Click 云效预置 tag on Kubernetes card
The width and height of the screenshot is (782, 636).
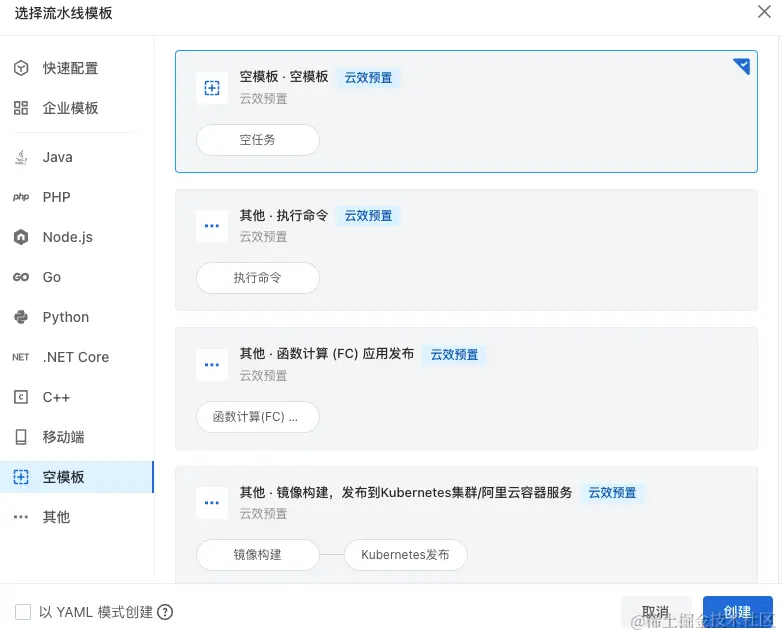(x=612, y=493)
